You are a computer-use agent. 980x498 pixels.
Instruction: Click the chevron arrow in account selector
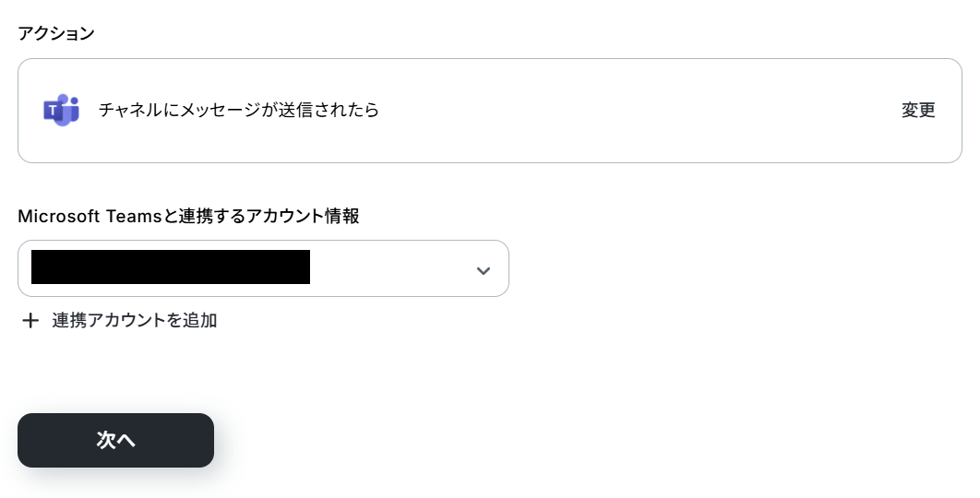point(484,270)
